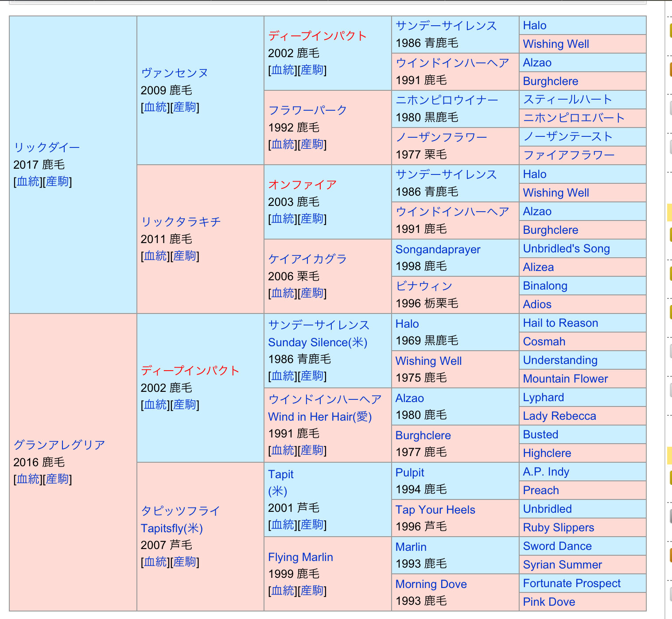Open the Pink Dove link
This screenshot has height=619, width=672.
point(549,602)
